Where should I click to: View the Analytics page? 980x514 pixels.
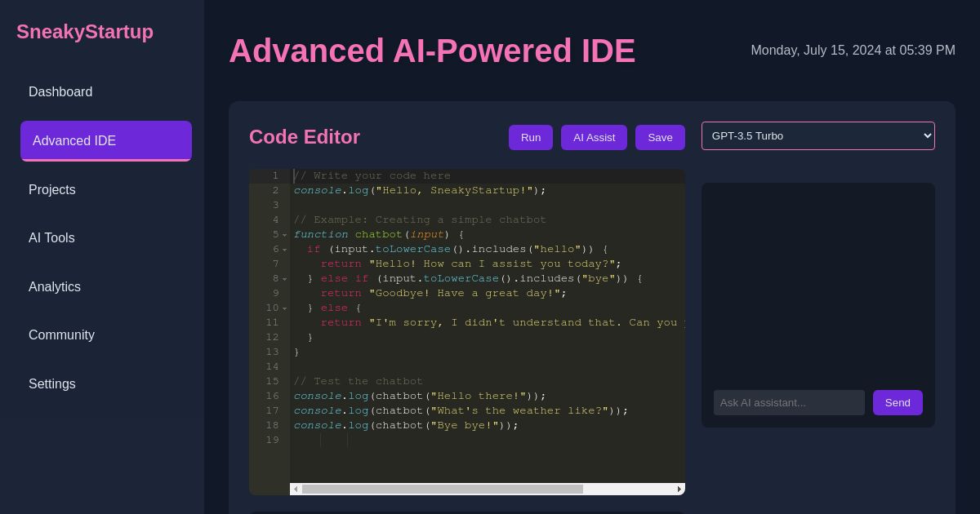tap(55, 287)
